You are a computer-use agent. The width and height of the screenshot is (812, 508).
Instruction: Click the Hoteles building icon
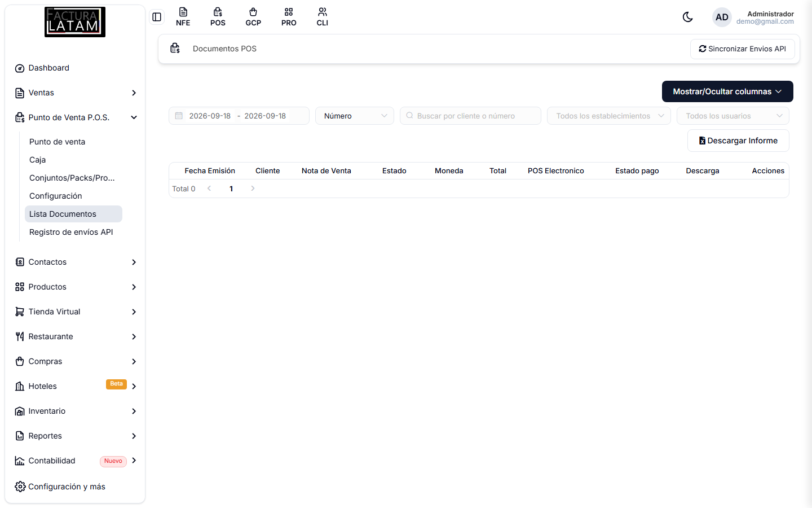pos(20,386)
